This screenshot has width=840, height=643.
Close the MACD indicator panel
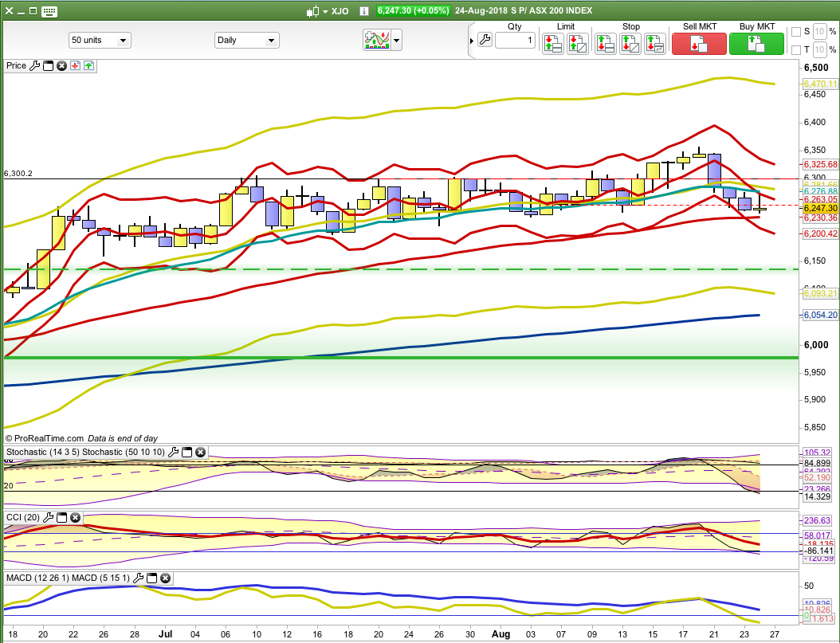165,578
